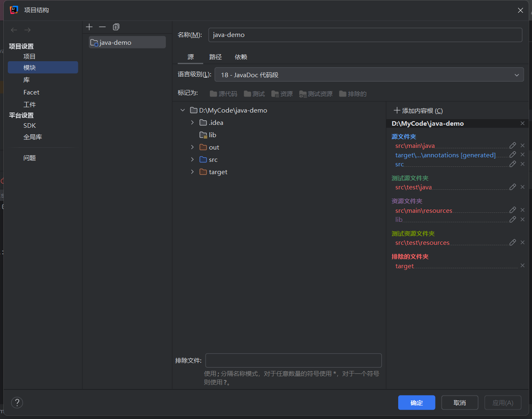
Task: Expand the .idea folder
Action: click(x=192, y=122)
